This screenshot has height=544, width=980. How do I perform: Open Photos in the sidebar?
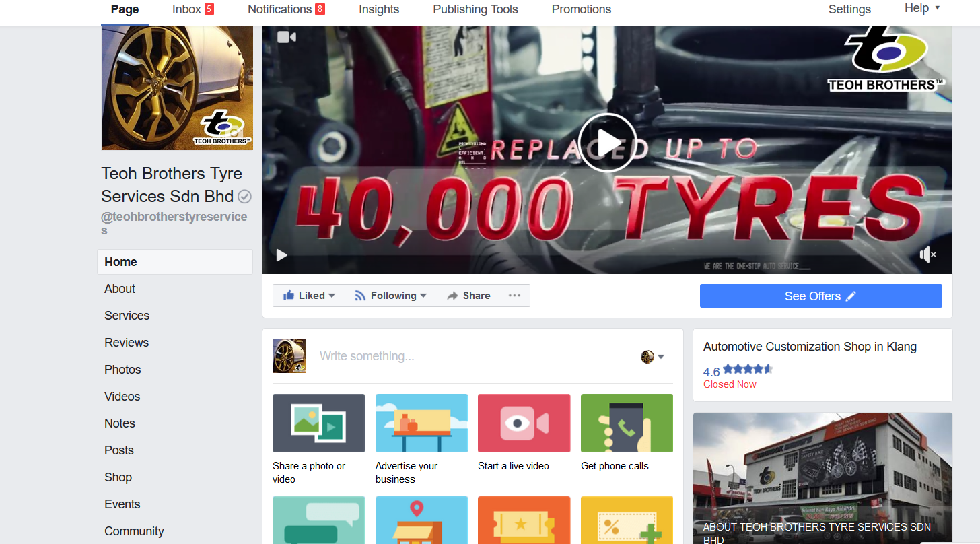[x=123, y=370]
